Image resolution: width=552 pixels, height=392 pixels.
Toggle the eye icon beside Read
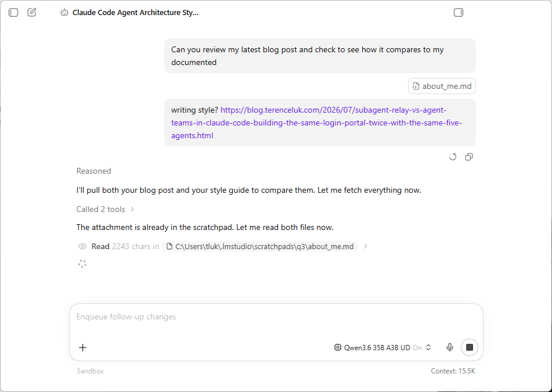point(82,247)
